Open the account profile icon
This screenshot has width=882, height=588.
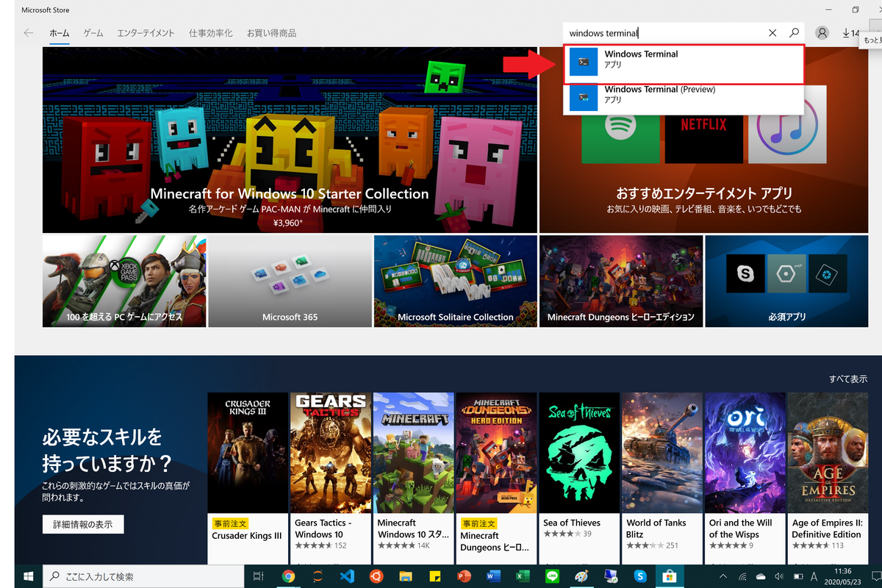[821, 32]
